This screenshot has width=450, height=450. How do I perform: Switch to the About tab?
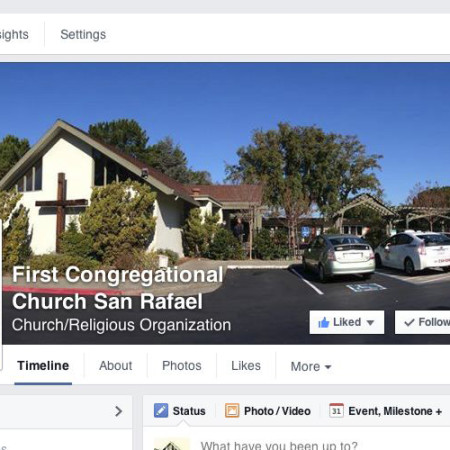point(116,366)
